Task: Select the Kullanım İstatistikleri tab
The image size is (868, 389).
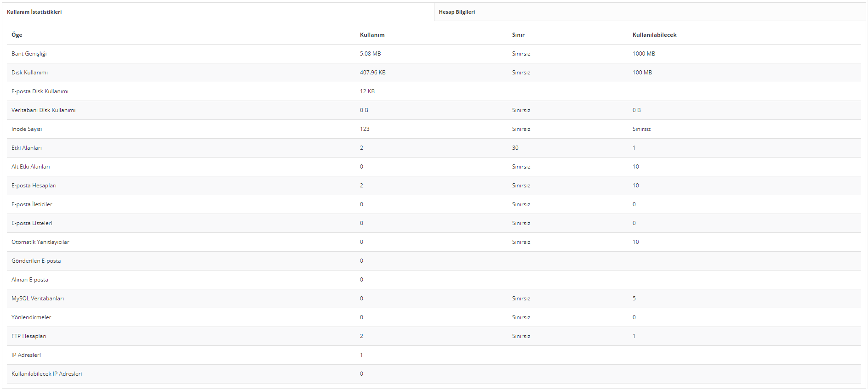Action: tap(34, 12)
